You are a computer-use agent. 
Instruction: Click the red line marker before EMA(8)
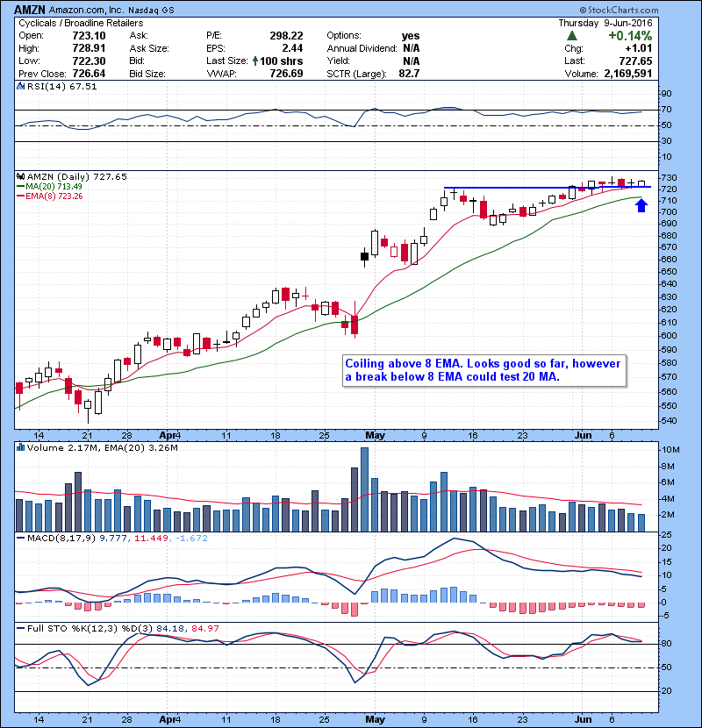pos(20,196)
